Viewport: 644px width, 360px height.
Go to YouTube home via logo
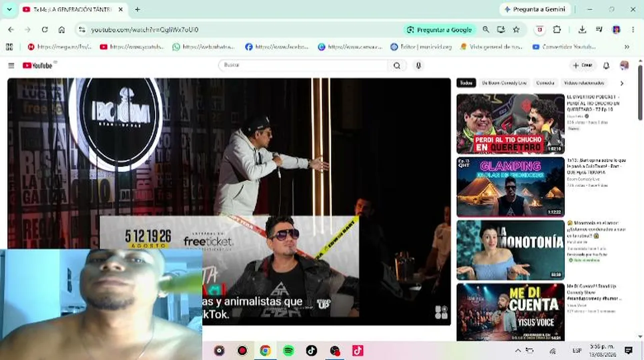[x=37, y=65]
